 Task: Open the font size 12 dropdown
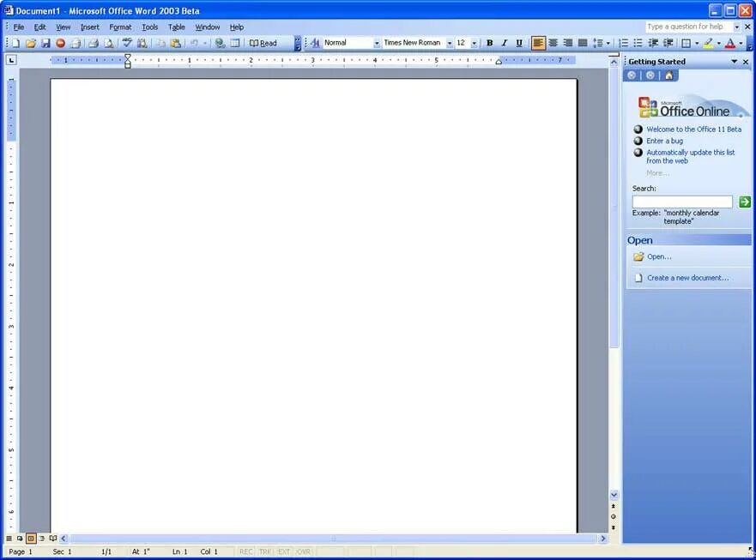point(474,44)
